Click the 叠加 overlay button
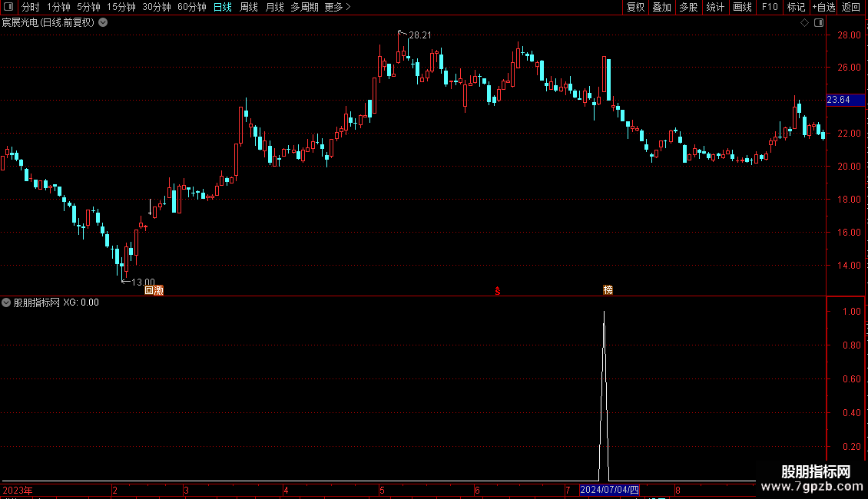The width and height of the screenshot is (868, 499). 662,7
